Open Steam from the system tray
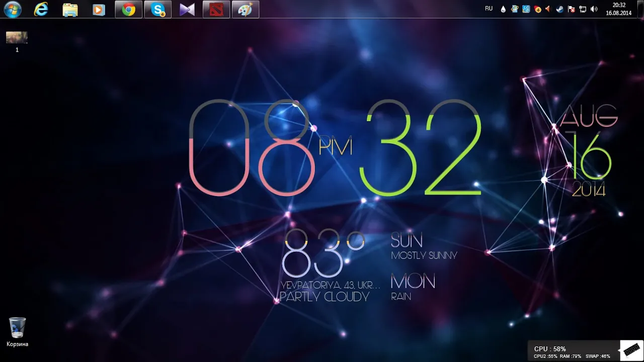Image resolution: width=644 pixels, height=362 pixels. 559,9
